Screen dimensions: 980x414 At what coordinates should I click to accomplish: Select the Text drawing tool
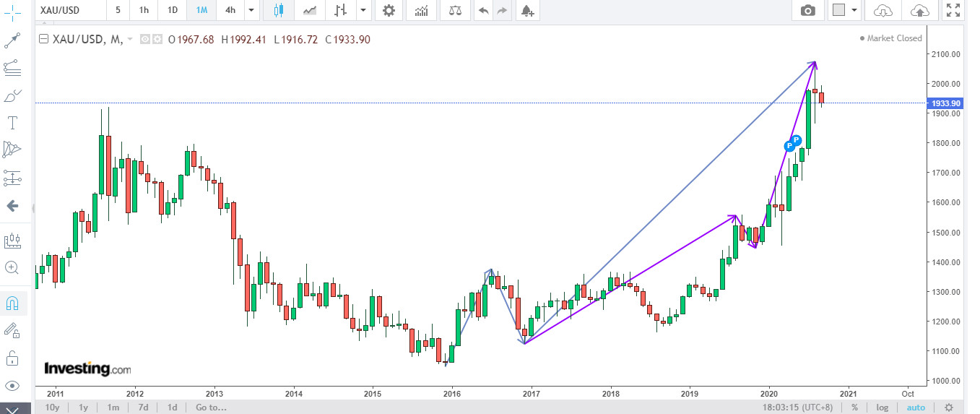[x=12, y=122]
